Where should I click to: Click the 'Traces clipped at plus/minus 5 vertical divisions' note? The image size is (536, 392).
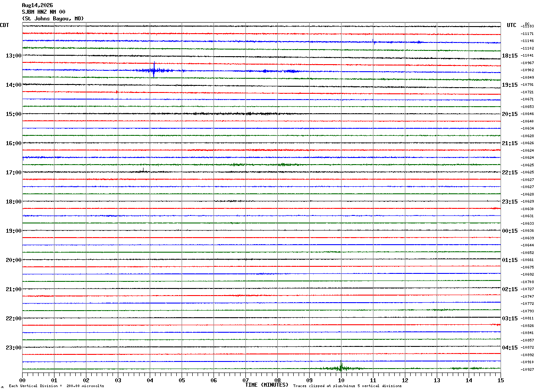pyautogui.click(x=347, y=386)
